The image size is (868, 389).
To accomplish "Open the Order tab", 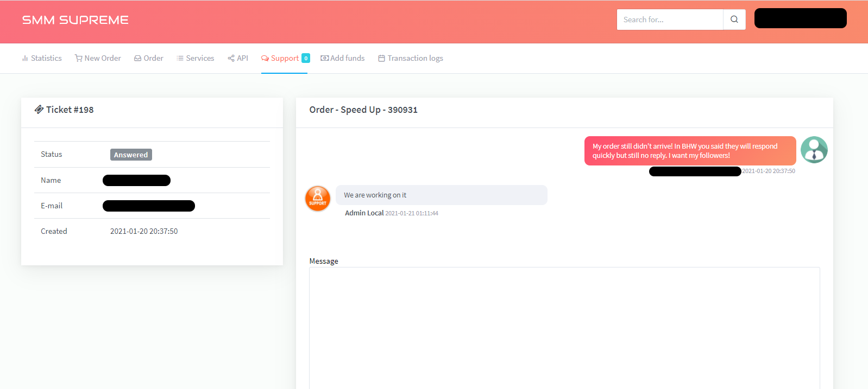I will click(148, 58).
